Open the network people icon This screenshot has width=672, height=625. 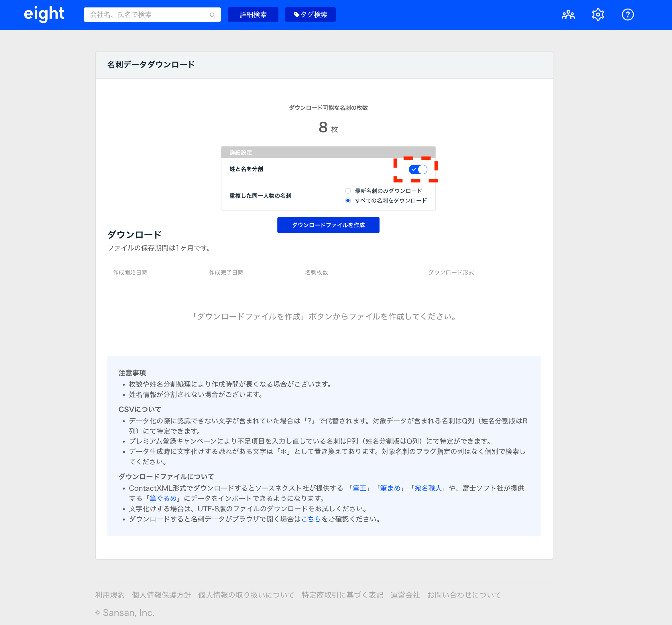tap(568, 15)
